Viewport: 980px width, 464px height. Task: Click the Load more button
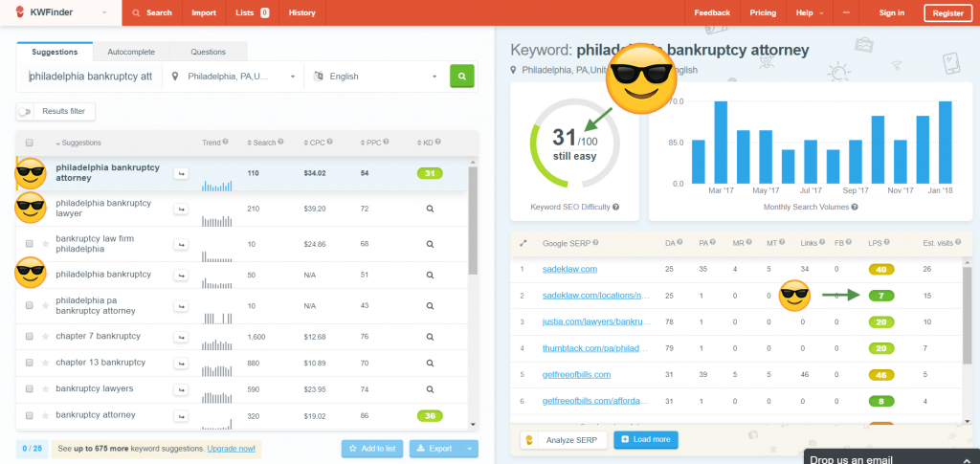click(x=645, y=440)
